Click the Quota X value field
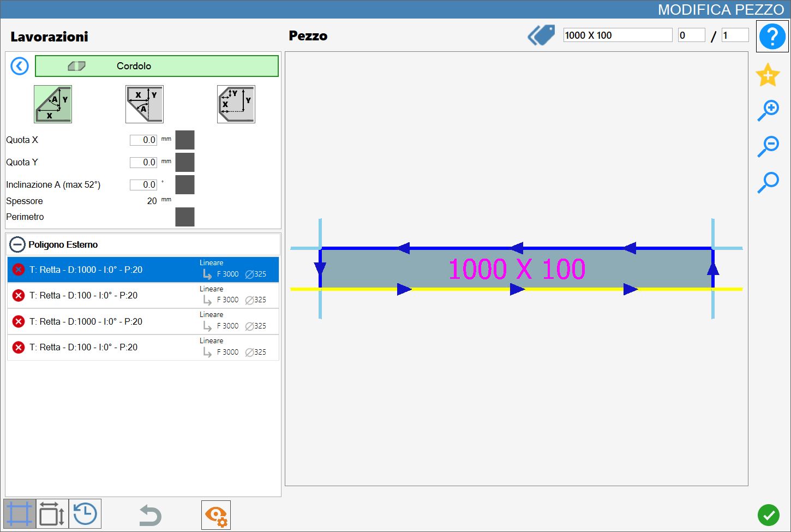The image size is (791, 532). tap(143, 140)
